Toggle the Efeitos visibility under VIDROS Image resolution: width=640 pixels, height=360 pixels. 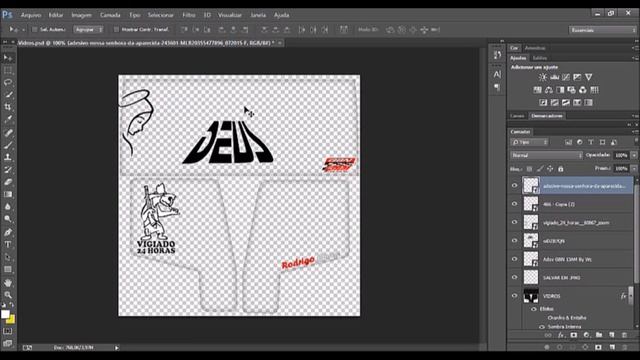(534, 309)
